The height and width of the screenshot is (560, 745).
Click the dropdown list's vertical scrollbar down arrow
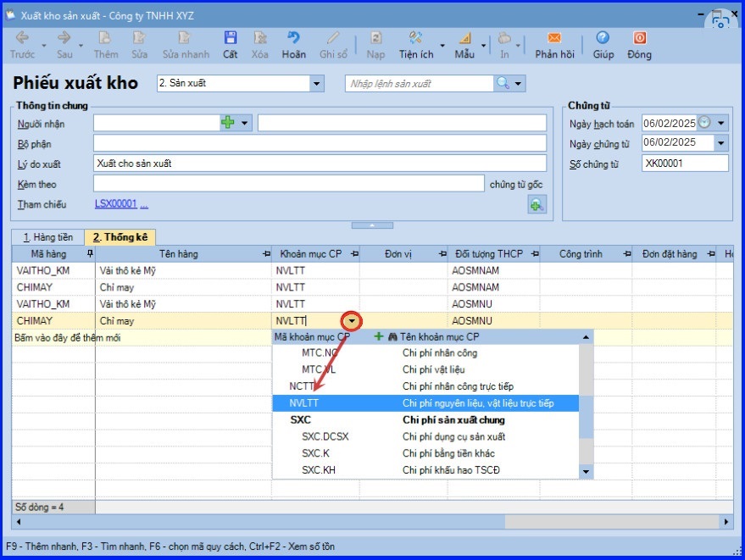tap(586, 471)
